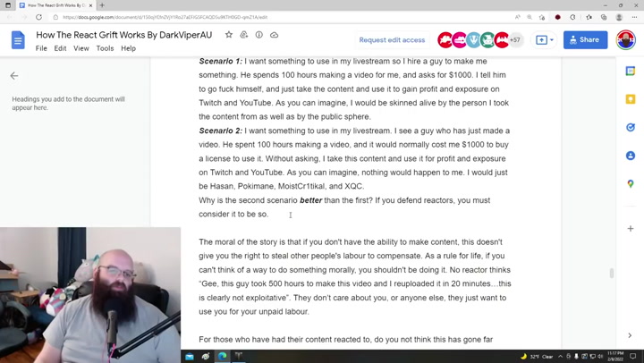The width and height of the screenshot is (644, 363).
Task: Hide the side panel with the chevron
Action: [x=630, y=335]
